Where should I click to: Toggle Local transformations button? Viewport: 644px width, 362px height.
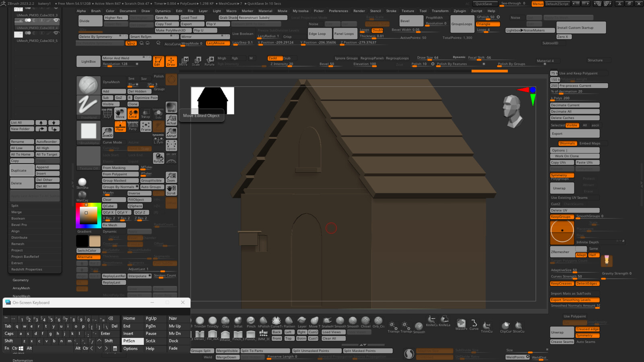tap(133, 113)
